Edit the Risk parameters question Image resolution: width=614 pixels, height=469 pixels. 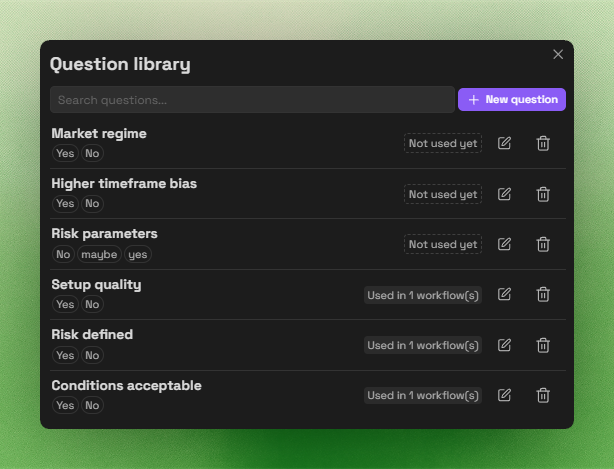504,244
